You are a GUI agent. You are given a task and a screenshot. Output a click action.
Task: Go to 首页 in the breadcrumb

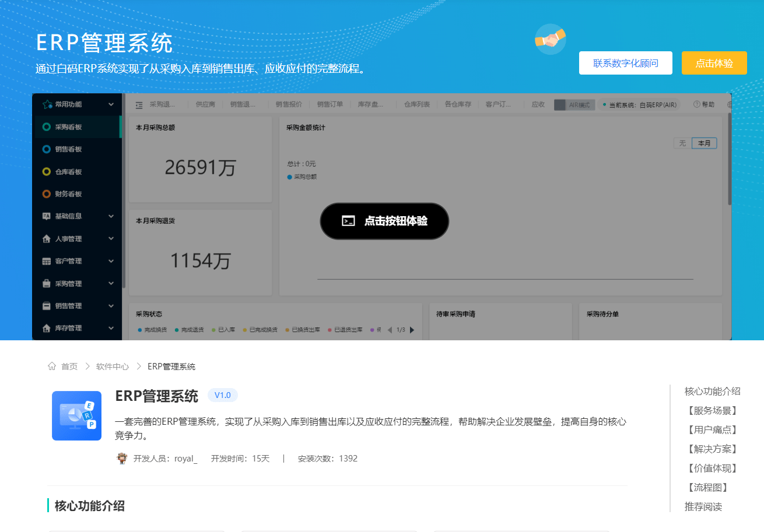69,367
